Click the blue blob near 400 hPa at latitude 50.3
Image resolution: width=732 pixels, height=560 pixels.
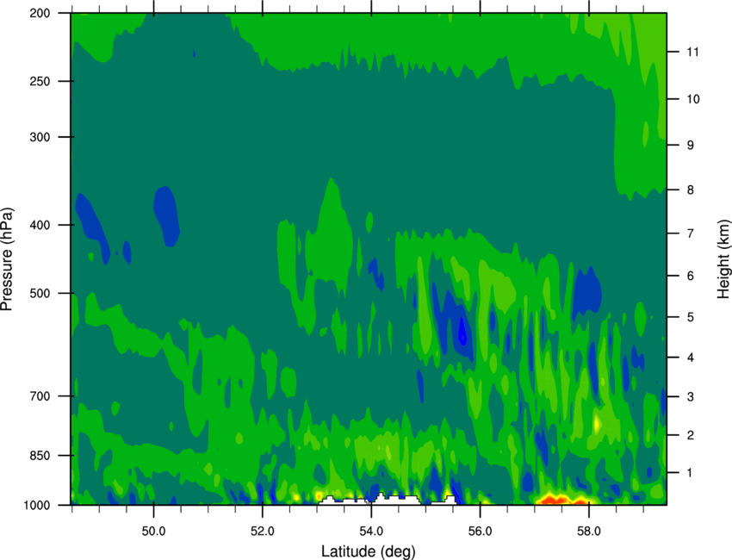click(167, 215)
